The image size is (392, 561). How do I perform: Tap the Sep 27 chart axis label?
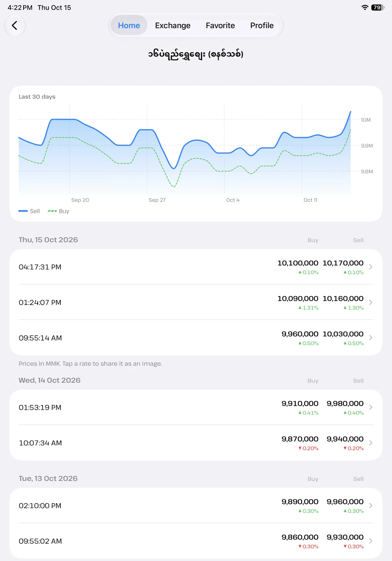pos(157,200)
